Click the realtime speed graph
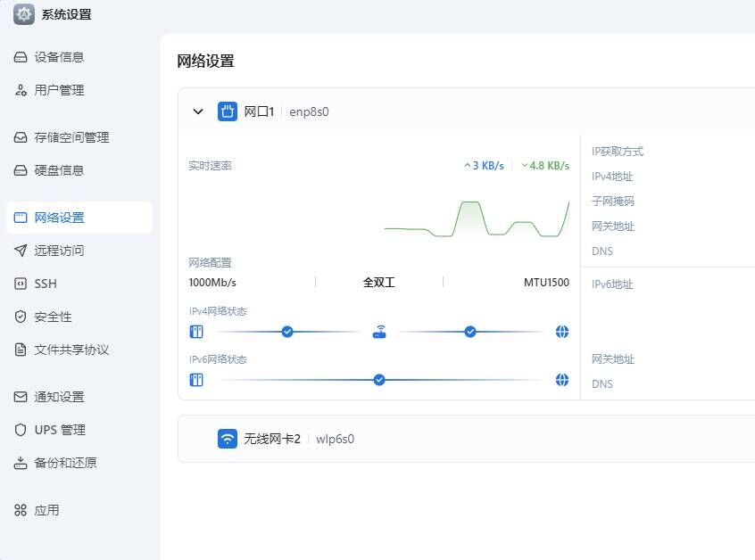 coord(477,219)
